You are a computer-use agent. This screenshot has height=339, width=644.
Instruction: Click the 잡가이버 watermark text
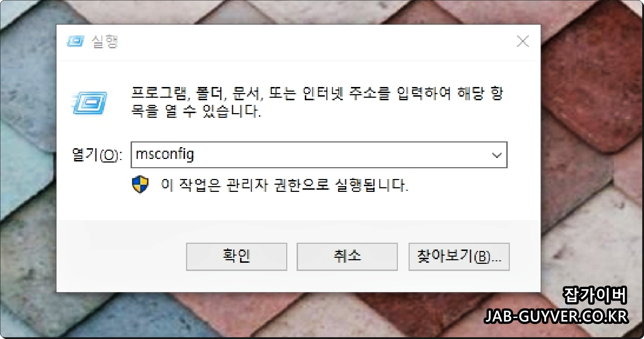pyautogui.click(x=595, y=296)
